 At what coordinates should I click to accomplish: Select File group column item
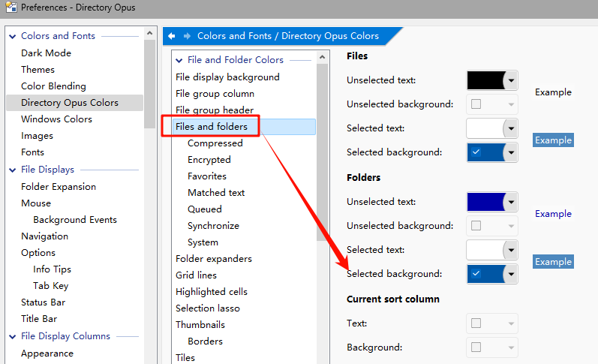click(x=215, y=94)
